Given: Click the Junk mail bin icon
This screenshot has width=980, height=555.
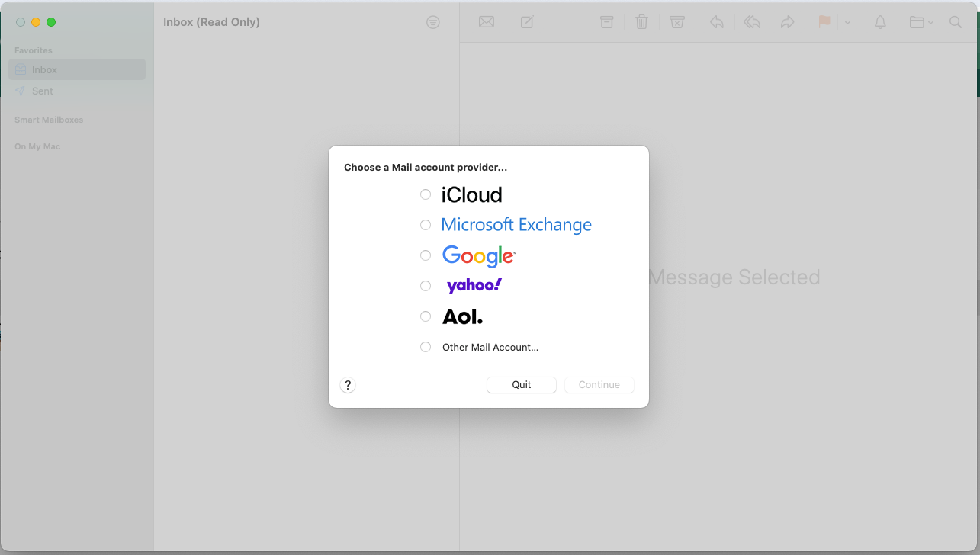Looking at the screenshot, I should coord(676,22).
